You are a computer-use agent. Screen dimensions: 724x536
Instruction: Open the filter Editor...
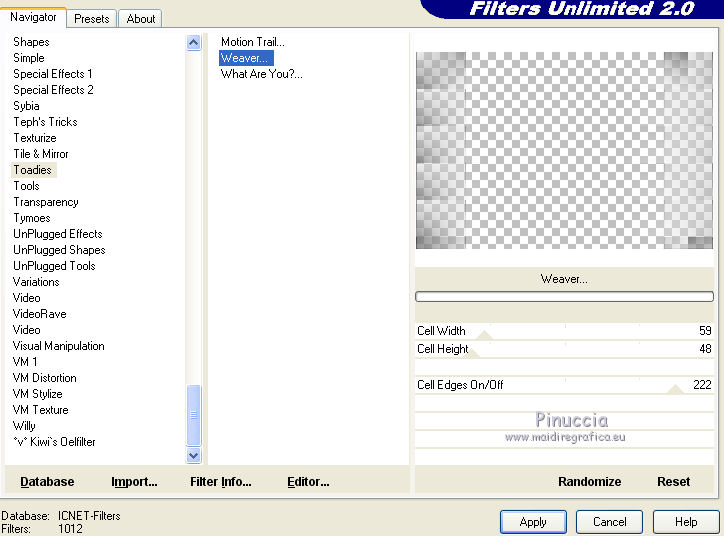308,482
